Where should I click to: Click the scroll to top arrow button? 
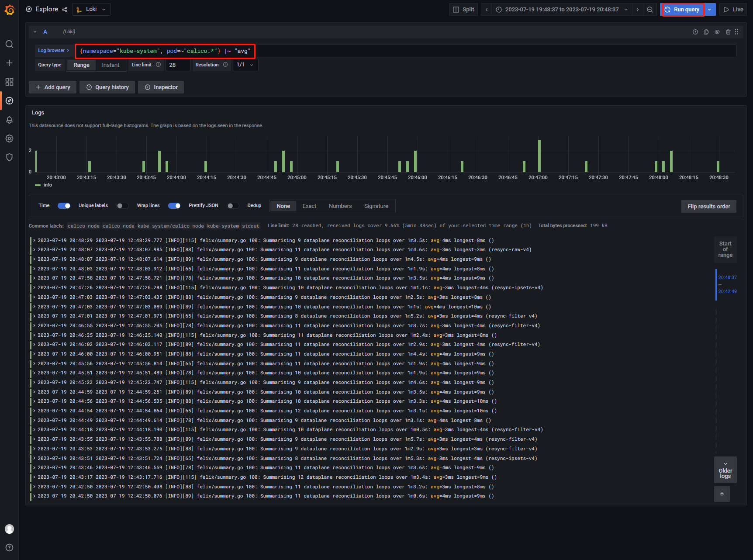pyautogui.click(x=722, y=494)
